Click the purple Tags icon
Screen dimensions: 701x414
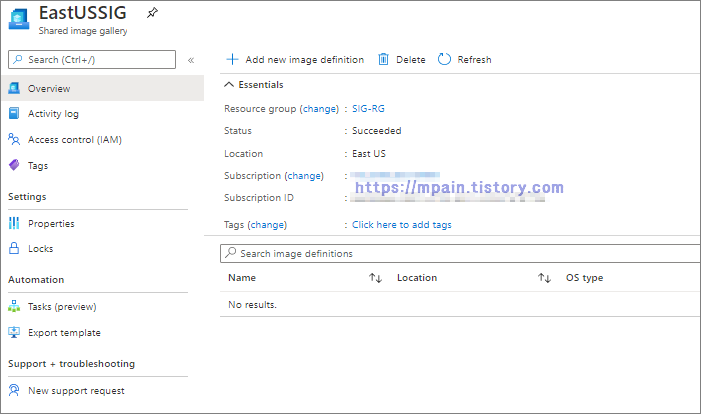coord(14,165)
